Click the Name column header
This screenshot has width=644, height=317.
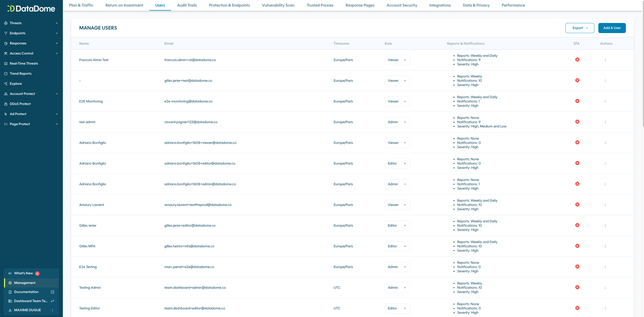point(84,44)
